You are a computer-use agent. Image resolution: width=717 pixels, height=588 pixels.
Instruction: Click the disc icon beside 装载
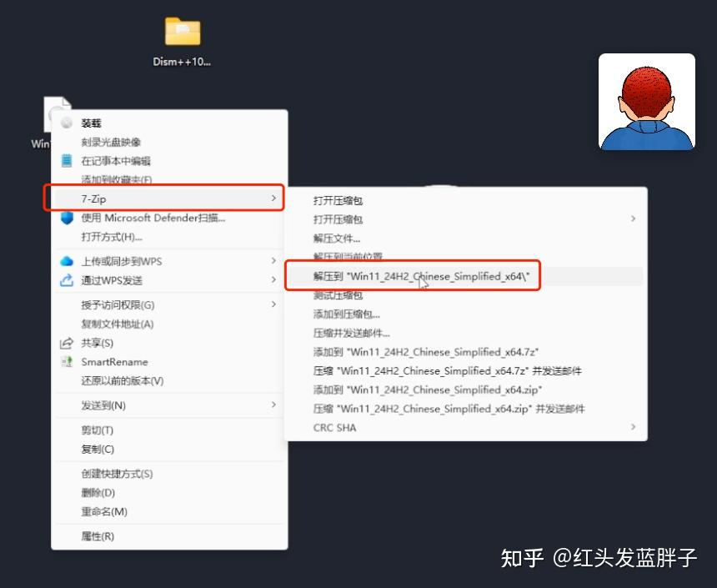67,123
